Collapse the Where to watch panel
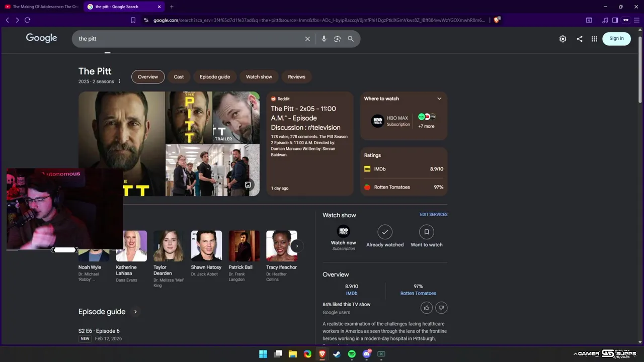644x362 pixels. pyautogui.click(x=439, y=99)
